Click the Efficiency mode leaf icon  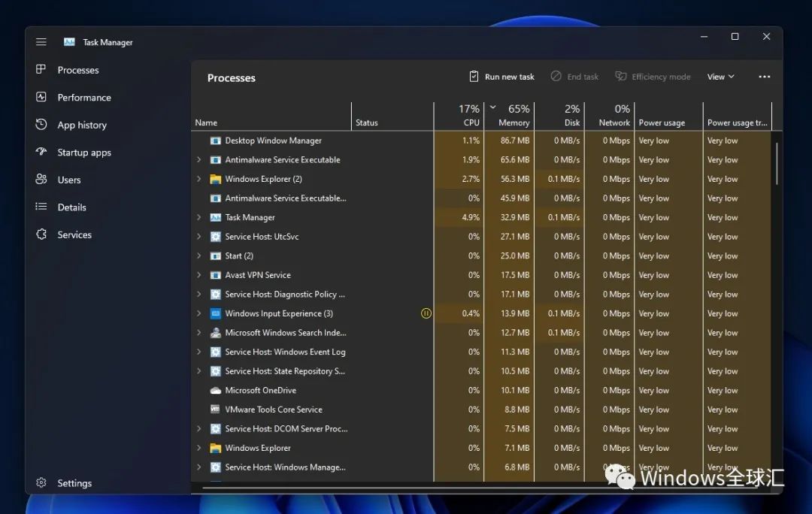pos(620,76)
